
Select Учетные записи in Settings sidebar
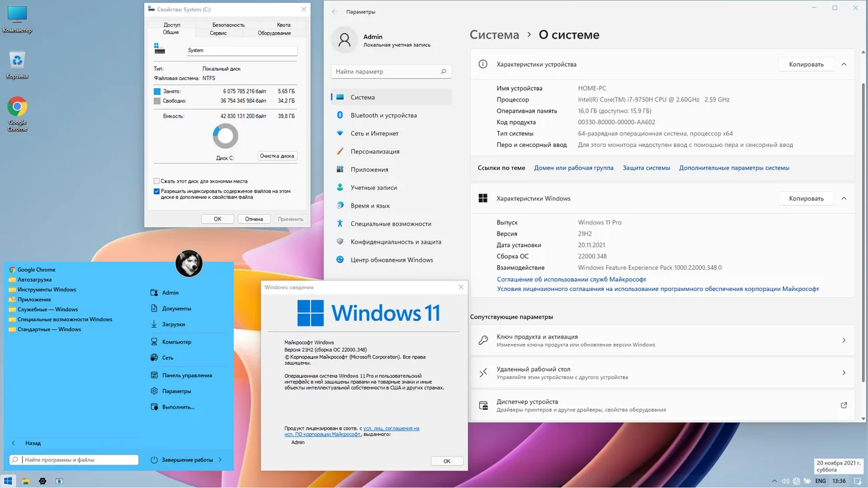point(391,188)
